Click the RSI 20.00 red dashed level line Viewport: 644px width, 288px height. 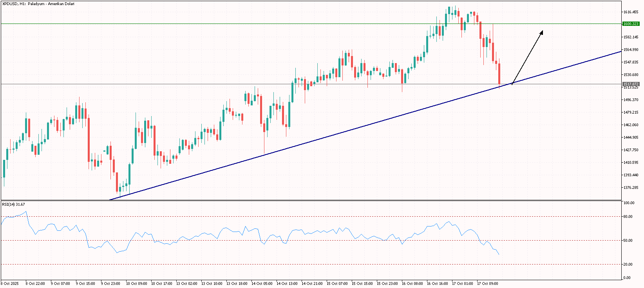coord(313,264)
